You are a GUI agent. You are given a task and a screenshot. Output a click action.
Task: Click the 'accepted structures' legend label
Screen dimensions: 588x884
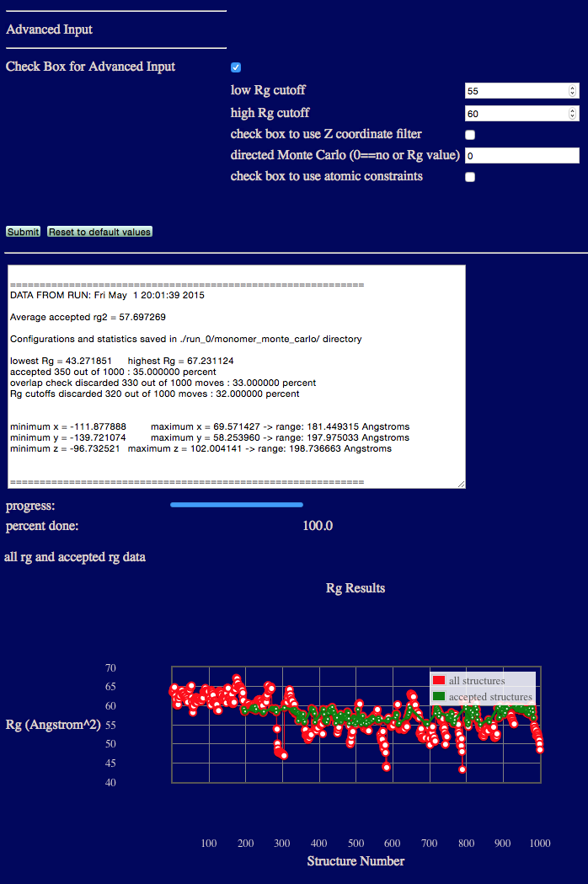(x=490, y=697)
